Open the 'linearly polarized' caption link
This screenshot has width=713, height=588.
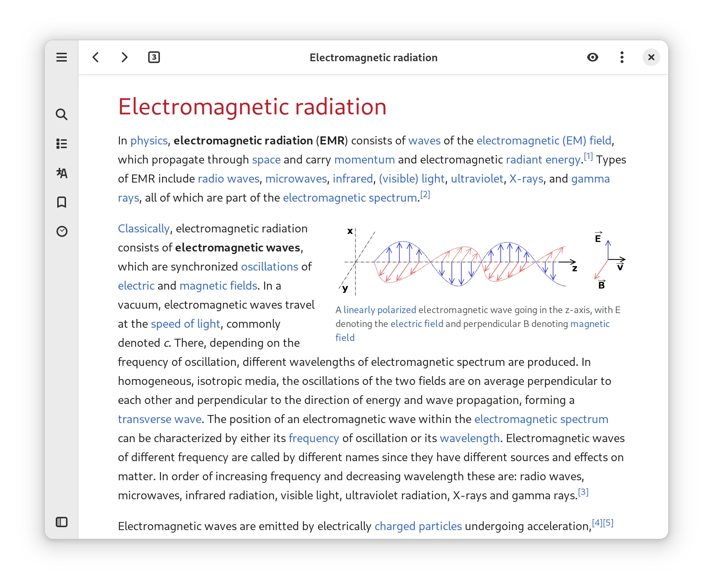pos(380,310)
